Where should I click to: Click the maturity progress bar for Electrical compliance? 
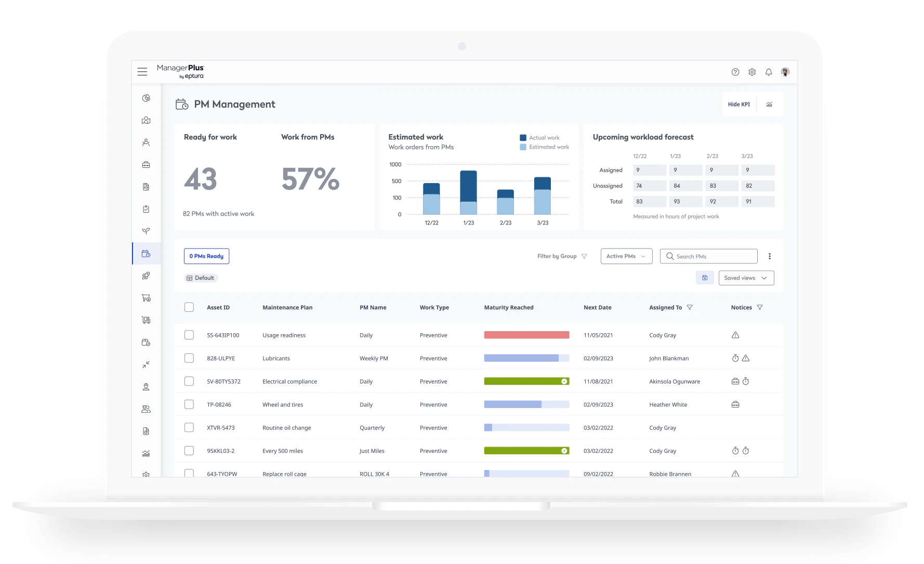pyautogui.click(x=526, y=381)
